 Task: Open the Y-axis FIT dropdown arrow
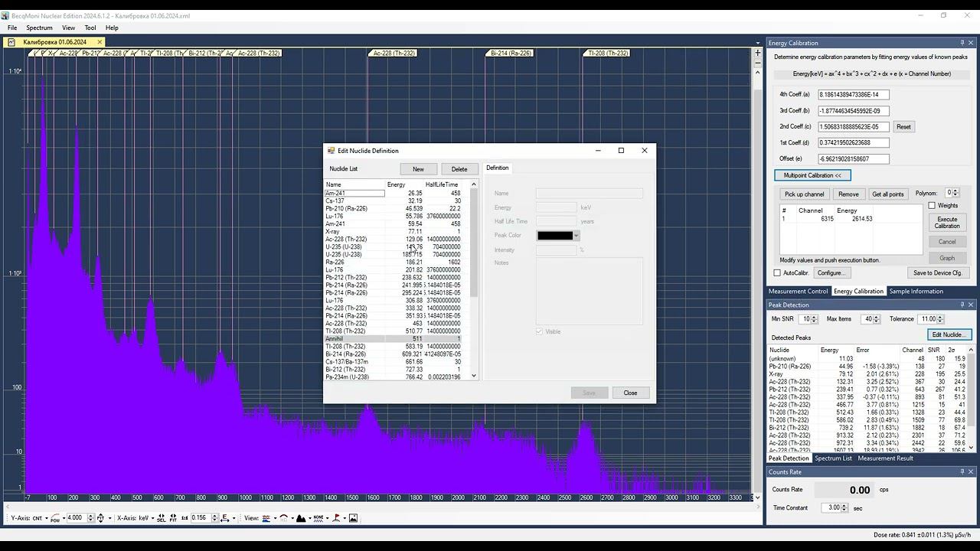tap(109, 518)
